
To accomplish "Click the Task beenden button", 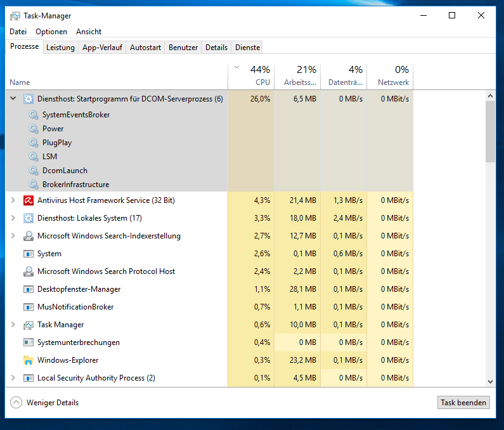I will pyautogui.click(x=463, y=402).
